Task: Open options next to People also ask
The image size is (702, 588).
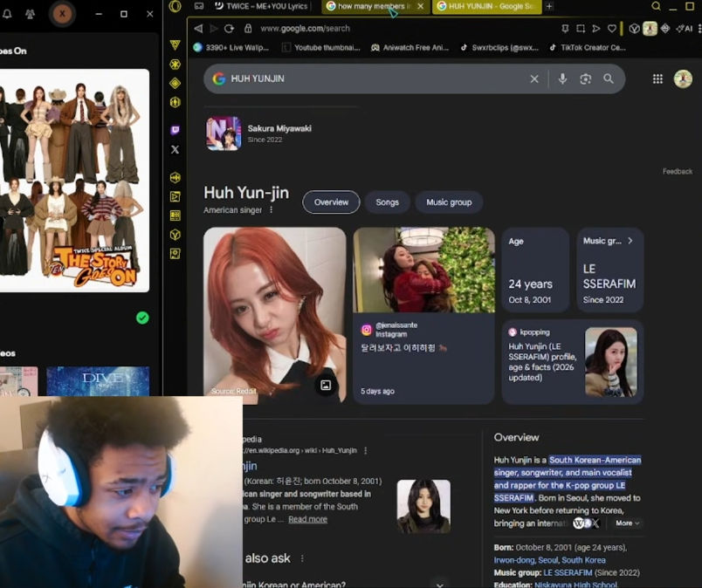Action: coord(302,558)
